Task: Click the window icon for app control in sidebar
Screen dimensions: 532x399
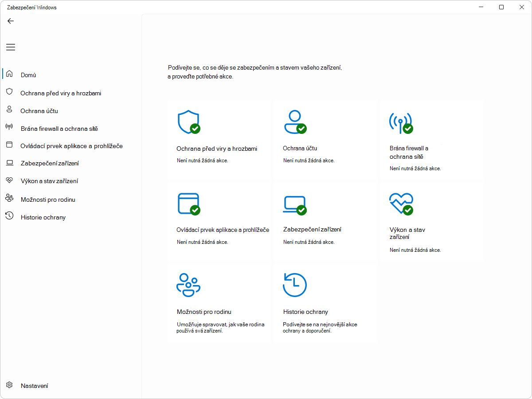Action: point(9,145)
